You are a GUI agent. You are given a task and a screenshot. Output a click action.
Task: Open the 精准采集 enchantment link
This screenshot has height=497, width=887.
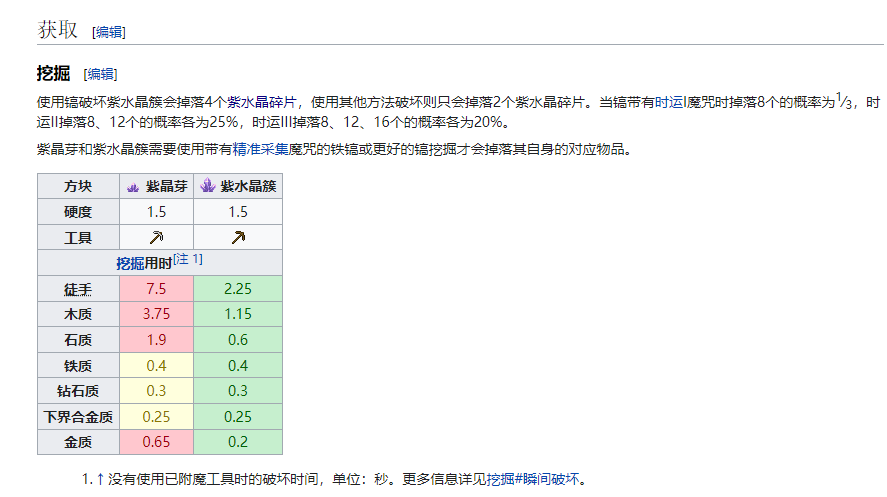click(261, 149)
